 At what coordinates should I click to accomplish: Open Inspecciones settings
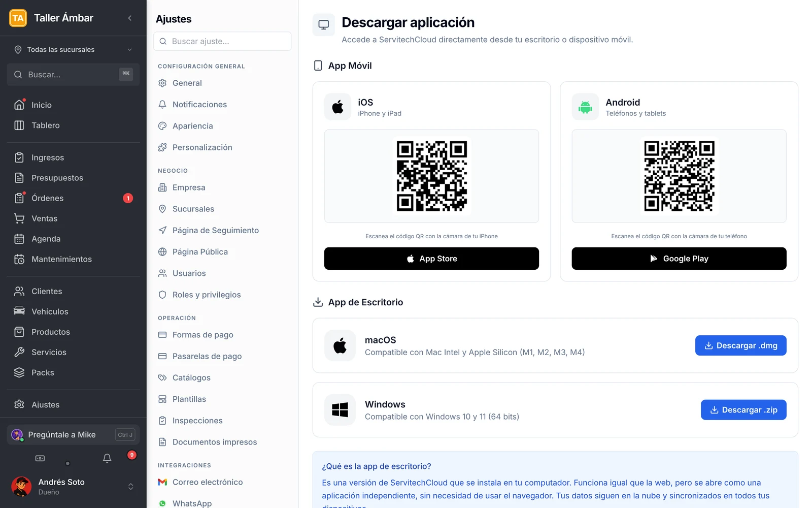click(222, 421)
